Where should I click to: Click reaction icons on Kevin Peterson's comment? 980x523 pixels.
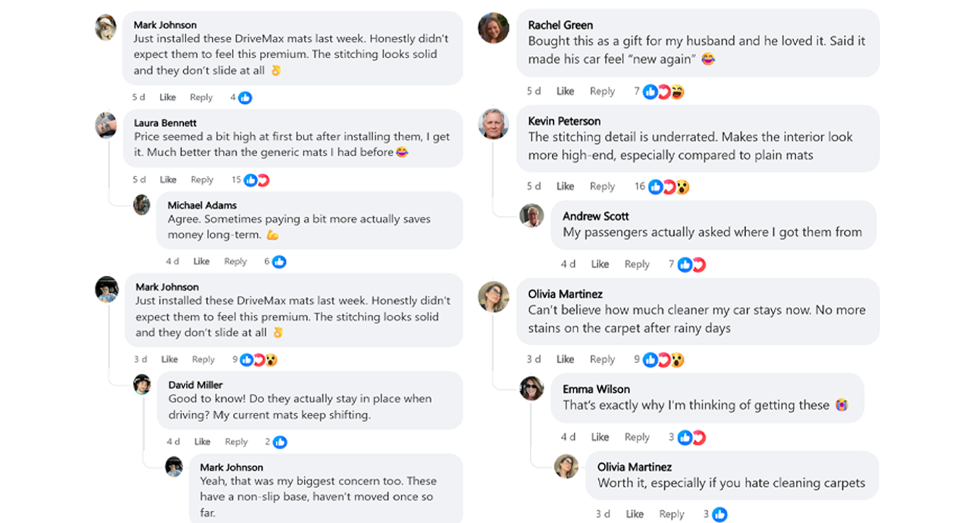[668, 187]
